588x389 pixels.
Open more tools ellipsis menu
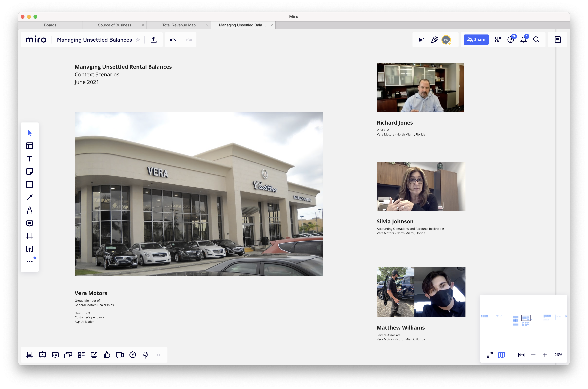click(x=29, y=262)
